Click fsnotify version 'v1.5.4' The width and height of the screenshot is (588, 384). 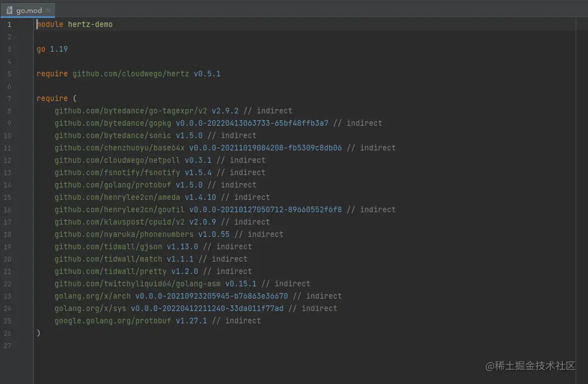[x=198, y=173]
